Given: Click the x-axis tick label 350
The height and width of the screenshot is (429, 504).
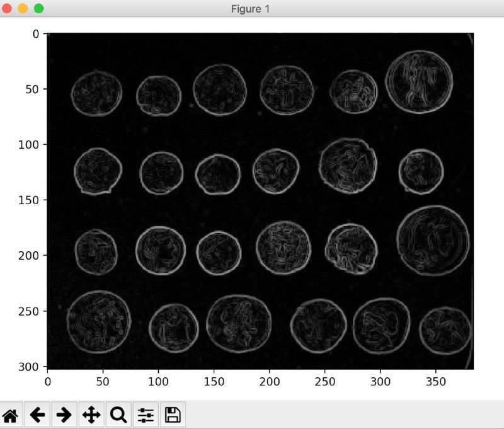Looking at the screenshot, I should point(435,382).
